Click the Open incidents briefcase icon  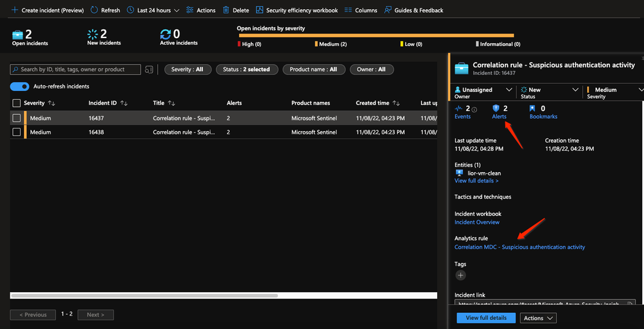pyautogui.click(x=18, y=34)
